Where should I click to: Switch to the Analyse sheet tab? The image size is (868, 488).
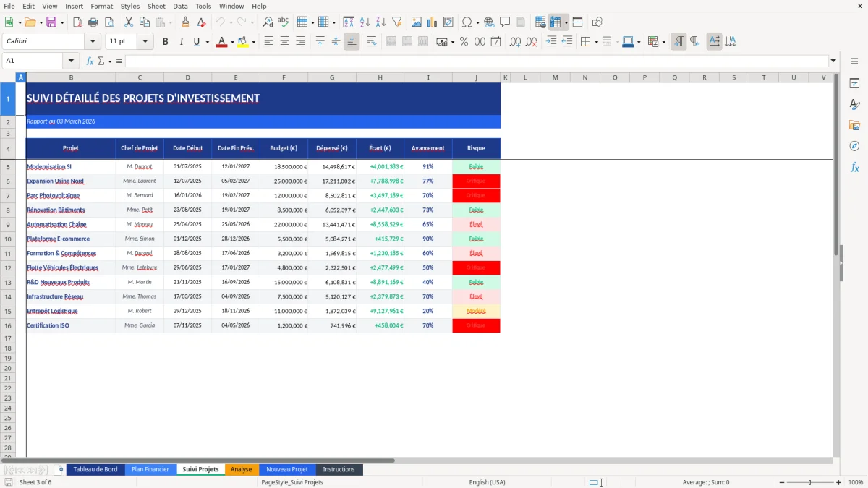(x=241, y=468)
